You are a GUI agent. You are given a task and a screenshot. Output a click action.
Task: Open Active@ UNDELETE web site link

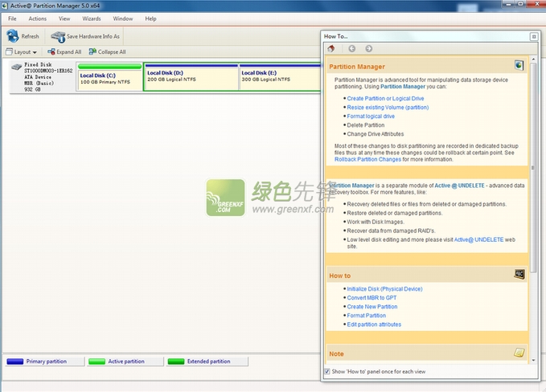pyautogui.click(x=478, y=239)
